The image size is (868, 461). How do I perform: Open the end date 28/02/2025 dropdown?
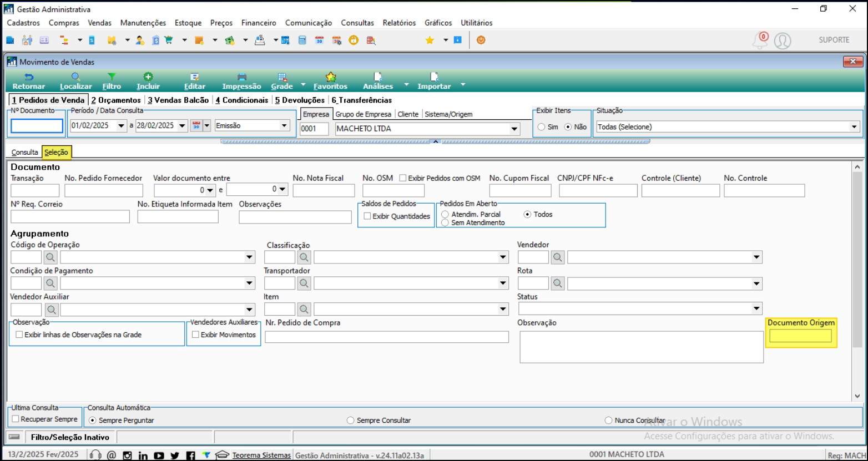(x=182, y=126)
